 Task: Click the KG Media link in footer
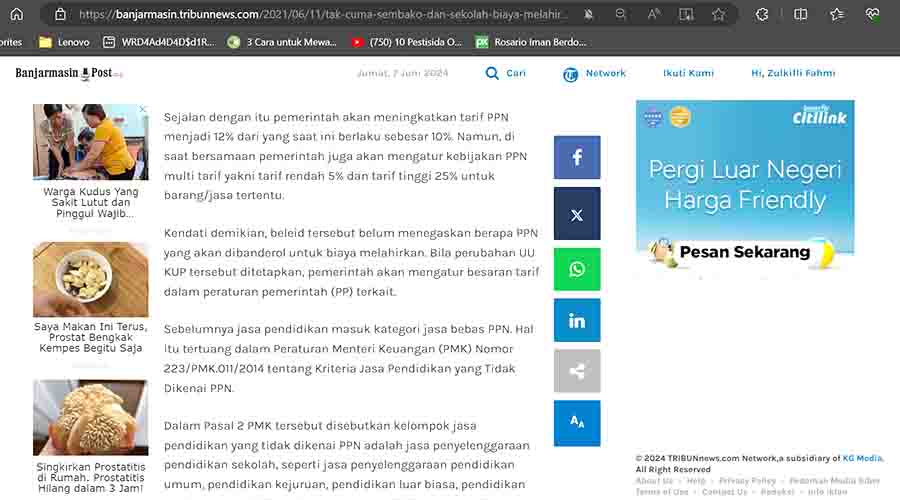862,458
